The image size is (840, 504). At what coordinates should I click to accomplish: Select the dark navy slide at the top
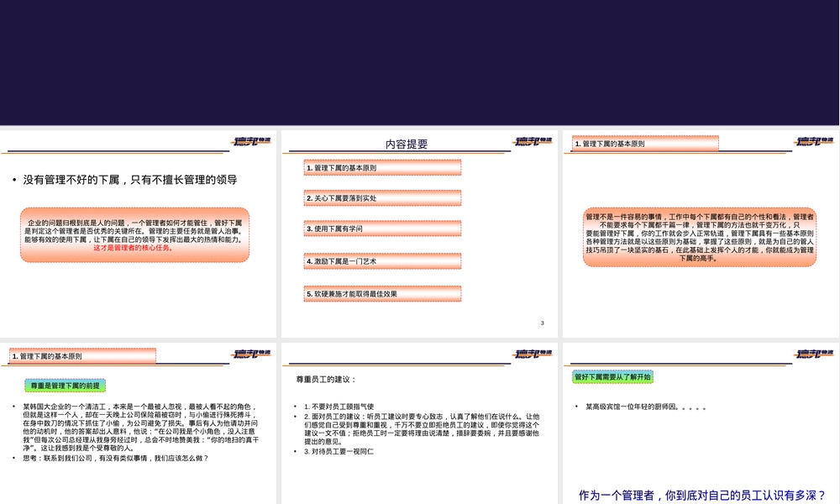[x=419, y=63]
